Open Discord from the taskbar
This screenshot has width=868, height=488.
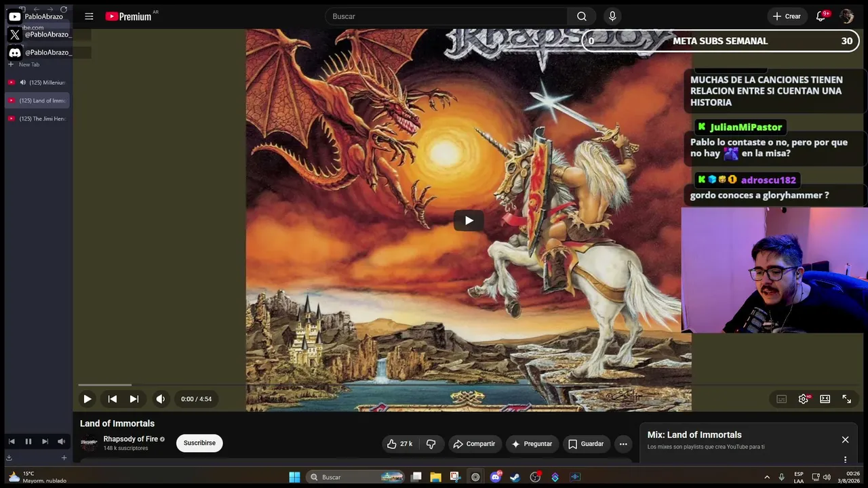pos(496,477)
